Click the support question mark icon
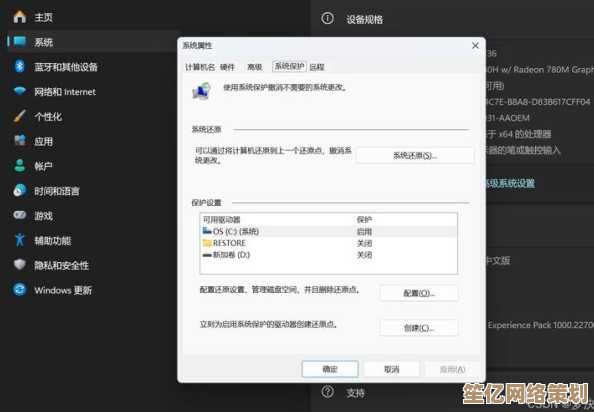Screen dimensions: 594x412 click(x=328, y=392)
